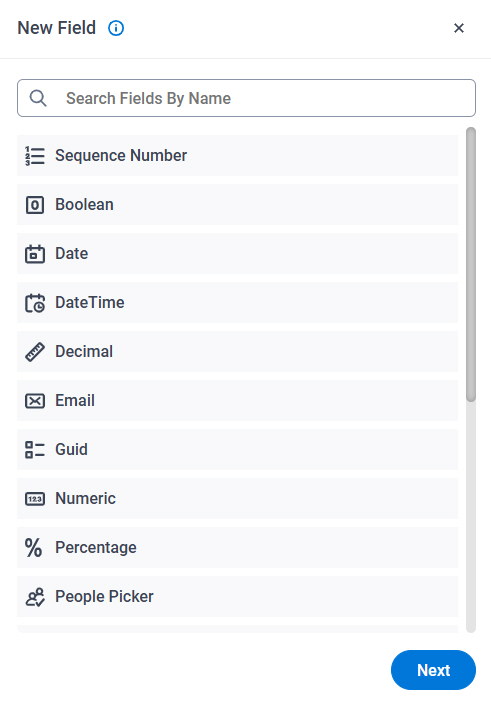The width and height of the screenshot is (491, 705).
Task: Choose the Boolean field option
Action: point(237,205)
